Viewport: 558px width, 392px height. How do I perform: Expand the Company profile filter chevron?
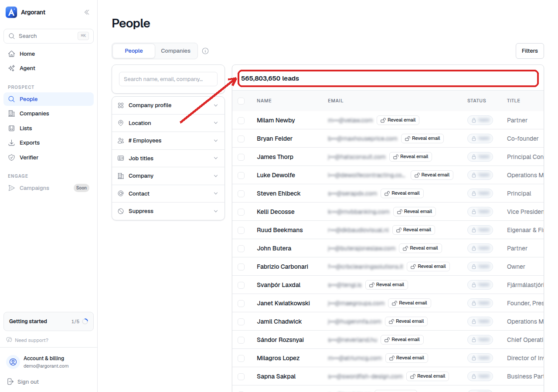click(216, 105)
